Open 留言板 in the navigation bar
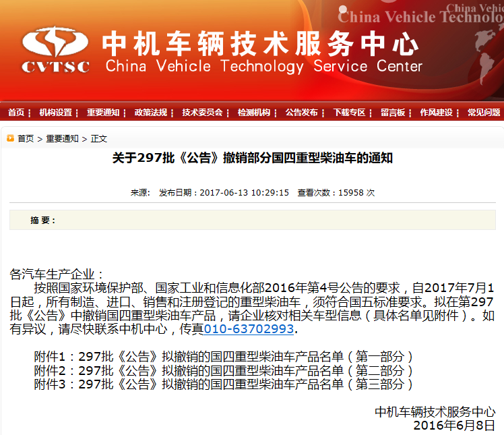504x435 pixels. (393, 112)
